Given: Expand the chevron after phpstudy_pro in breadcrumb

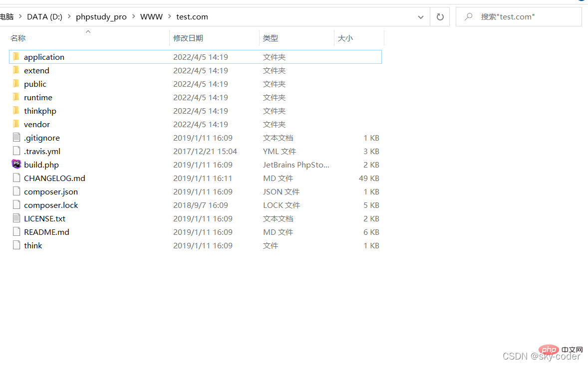Looking at the screenshot, I should tap(133, 16).
